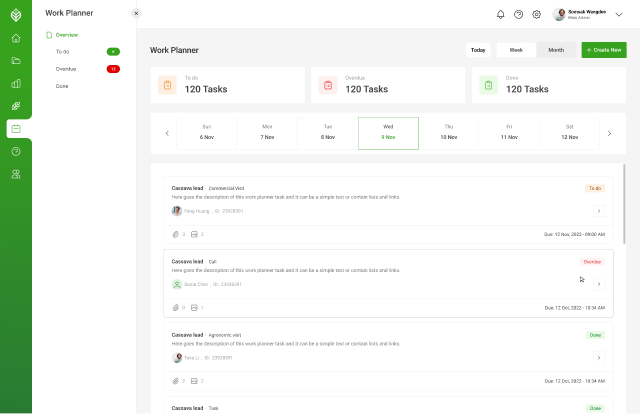
Task: Go to next week with the right arrow
Action: (609, 134)
